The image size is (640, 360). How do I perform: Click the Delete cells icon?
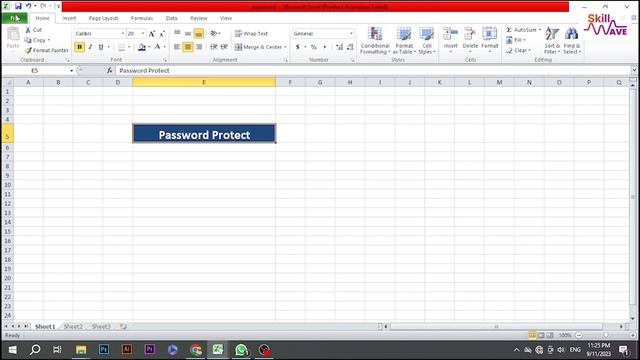[470, 34]
